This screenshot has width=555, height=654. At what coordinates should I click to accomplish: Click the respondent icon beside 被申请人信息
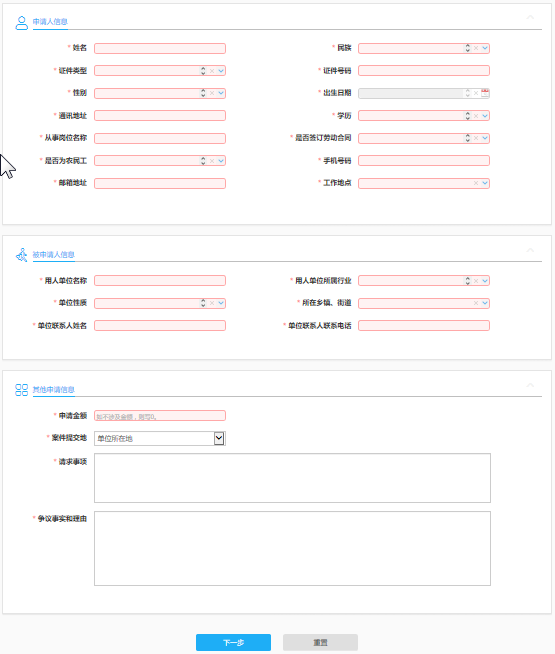21,255
